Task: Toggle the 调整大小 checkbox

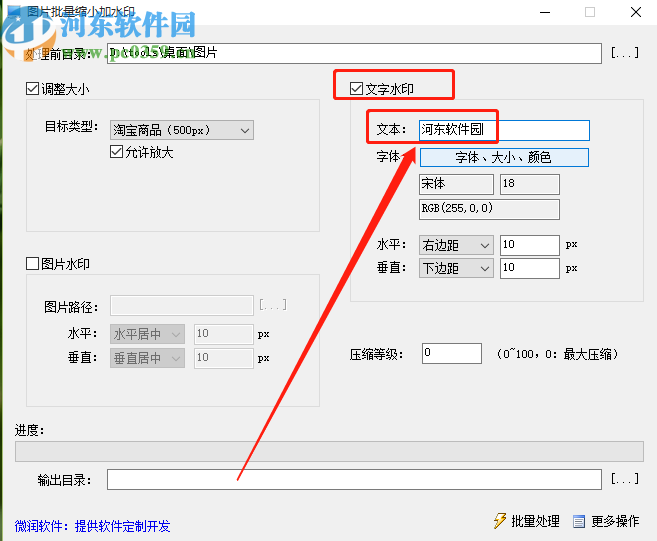Action: tap(33, 89)
